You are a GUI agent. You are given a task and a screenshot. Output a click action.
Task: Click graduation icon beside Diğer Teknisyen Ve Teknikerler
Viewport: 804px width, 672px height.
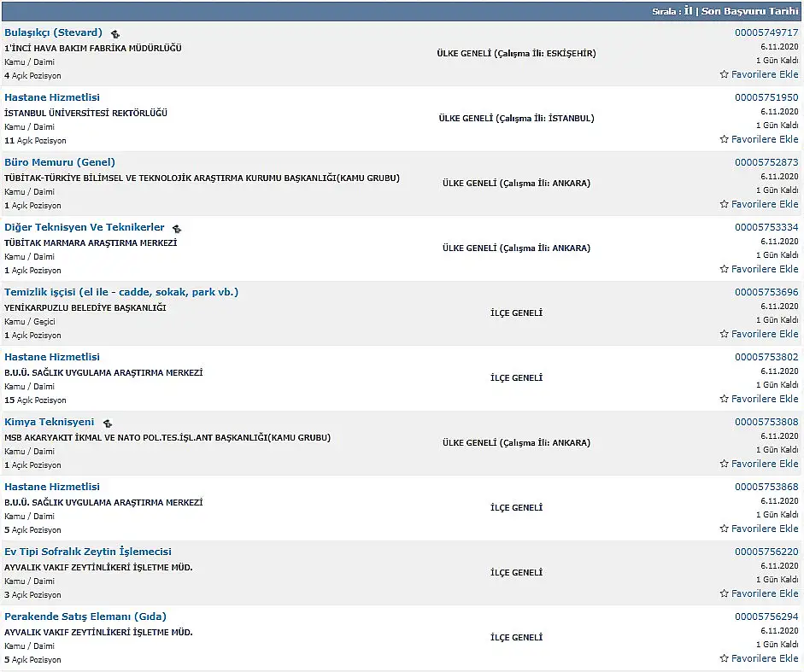coord(177,229)
